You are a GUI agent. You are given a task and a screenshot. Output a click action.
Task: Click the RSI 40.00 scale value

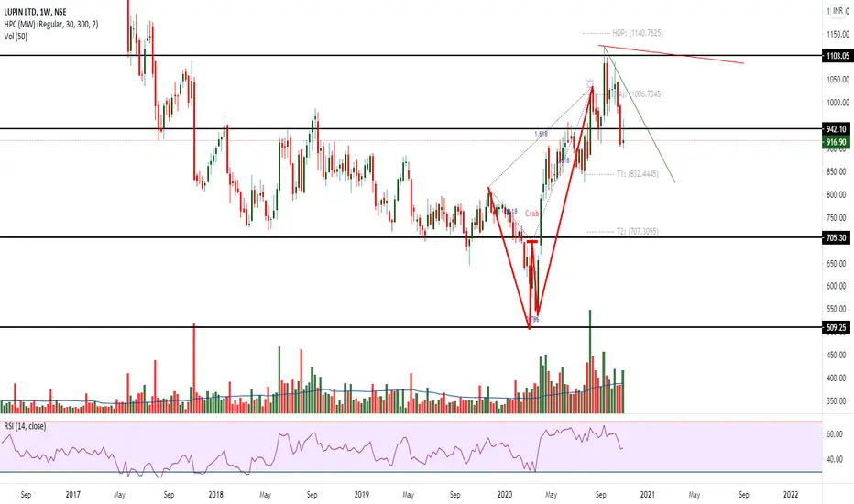(x=835, y=459)
